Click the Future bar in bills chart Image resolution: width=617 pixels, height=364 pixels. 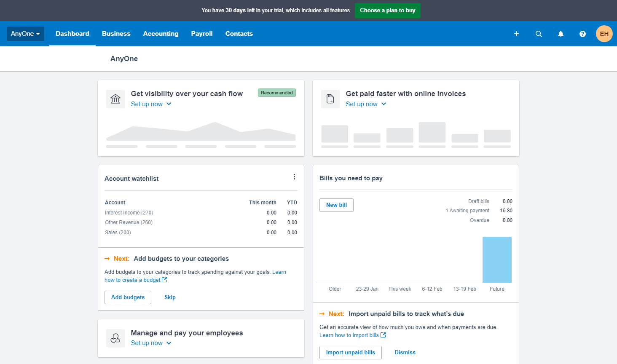click(497, 259)
